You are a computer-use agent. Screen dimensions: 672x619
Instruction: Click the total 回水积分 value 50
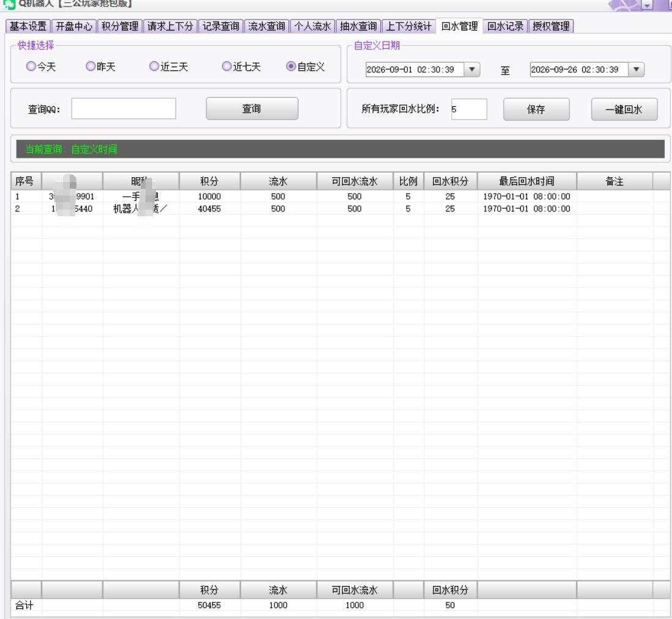tap(450, 606)
